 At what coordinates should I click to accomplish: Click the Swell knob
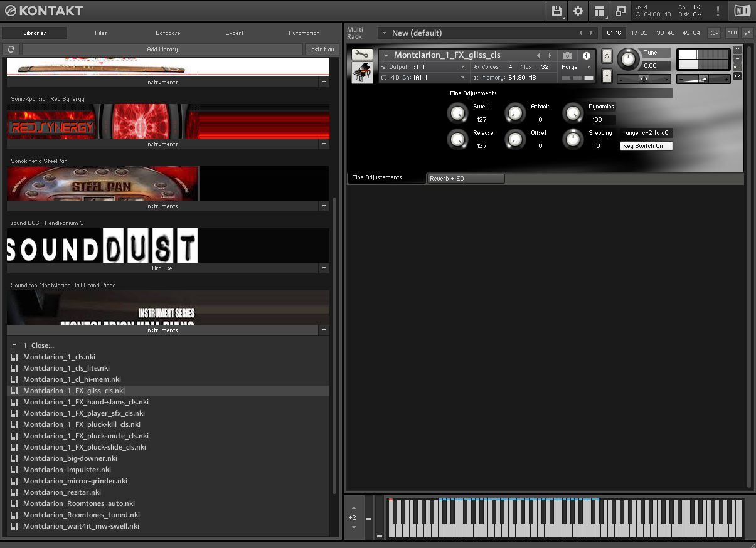[x=457, y=113]
